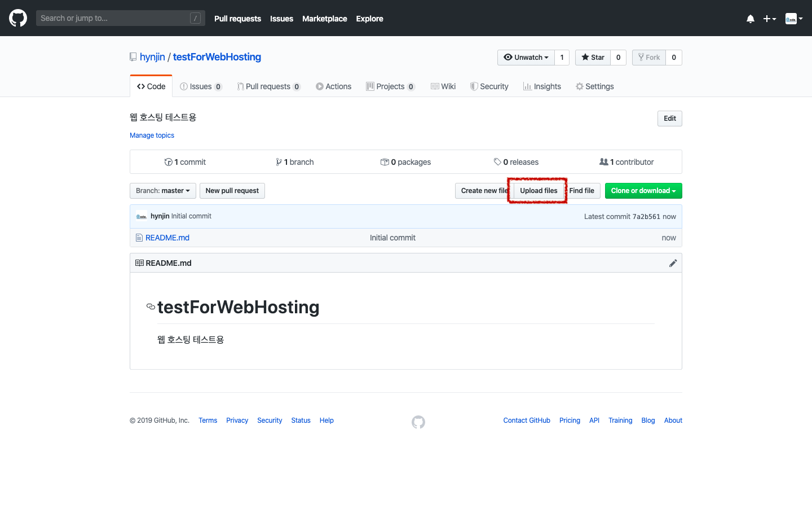Open API in footer

point(594,421)
